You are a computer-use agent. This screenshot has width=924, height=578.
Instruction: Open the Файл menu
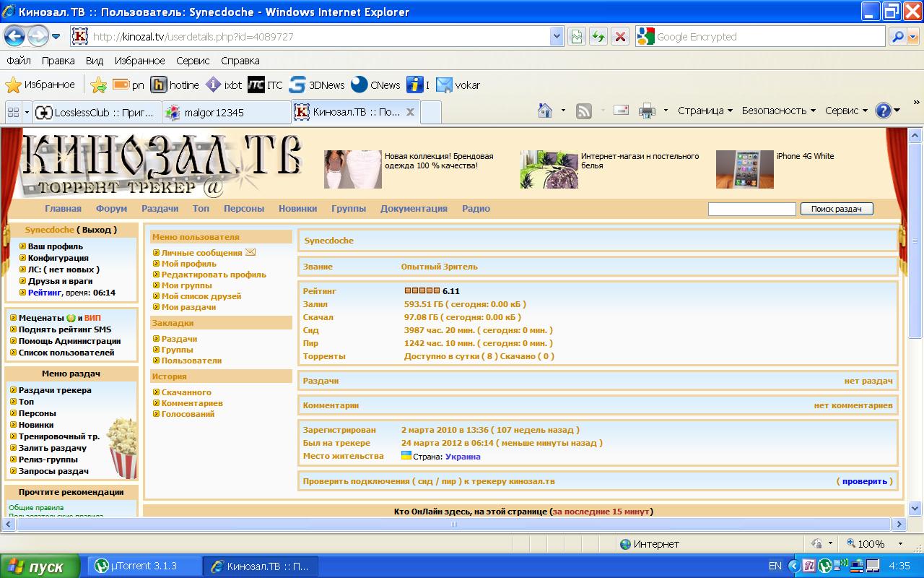19,61
